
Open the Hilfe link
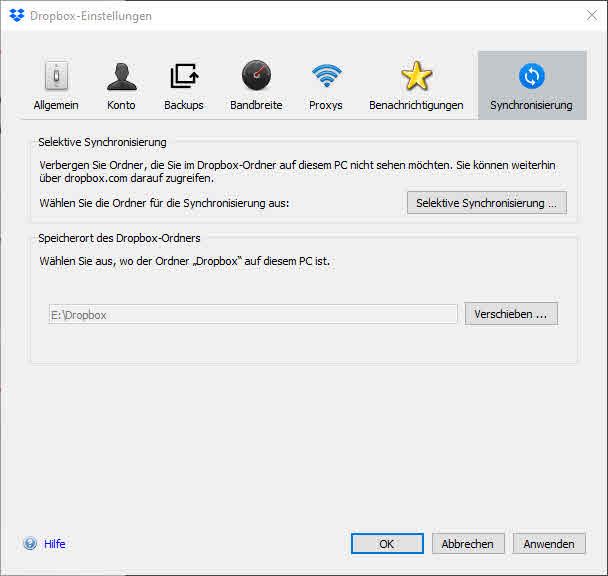[x=55, y=544]
